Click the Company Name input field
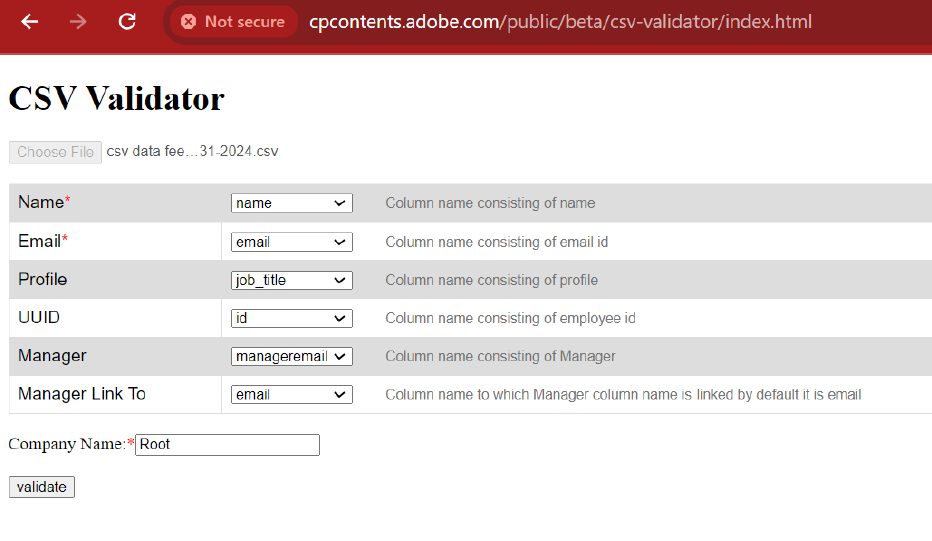The image size is (932, 541). click(227, 445)
